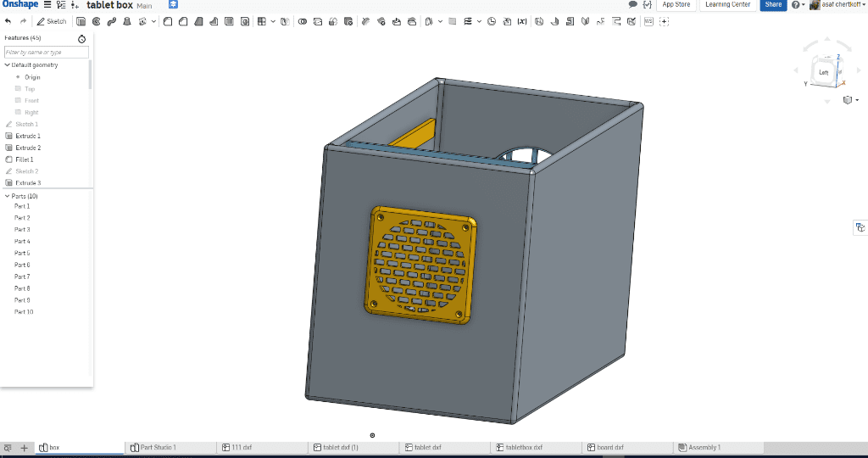Select the Shell tool
This screenshot has width=868, height=458.
pyautogui.click(x=229, y=21)
